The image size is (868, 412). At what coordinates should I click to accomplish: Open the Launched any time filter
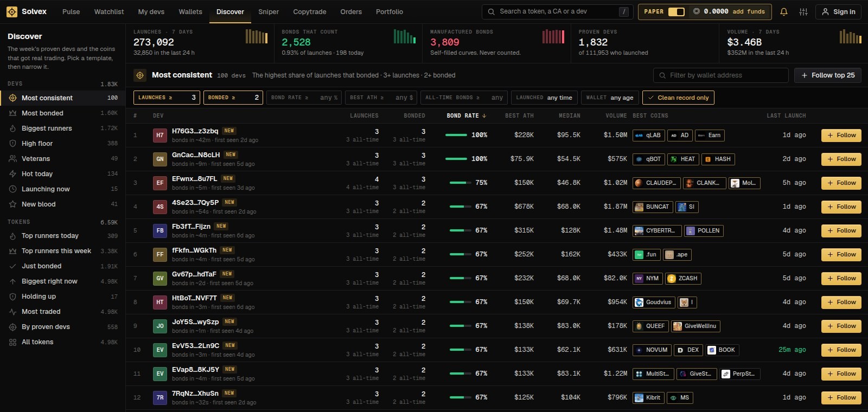(544, 98)
